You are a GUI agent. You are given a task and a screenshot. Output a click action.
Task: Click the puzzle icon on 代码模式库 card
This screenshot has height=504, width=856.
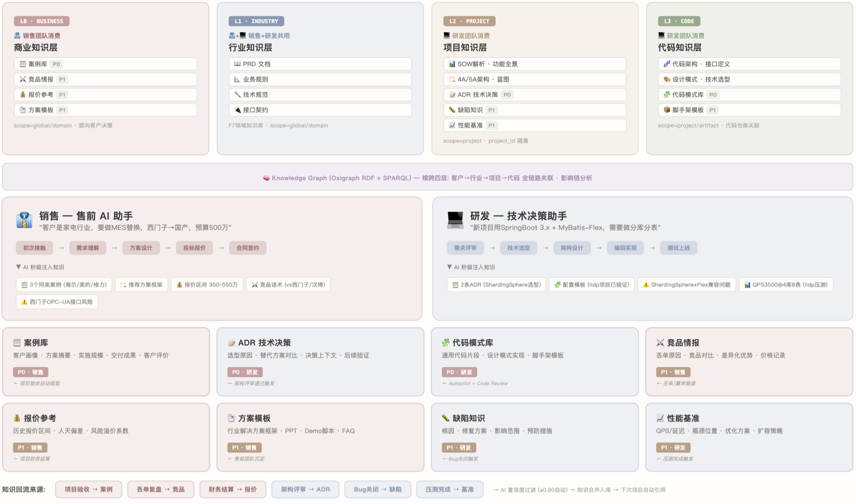coord(445,343)
